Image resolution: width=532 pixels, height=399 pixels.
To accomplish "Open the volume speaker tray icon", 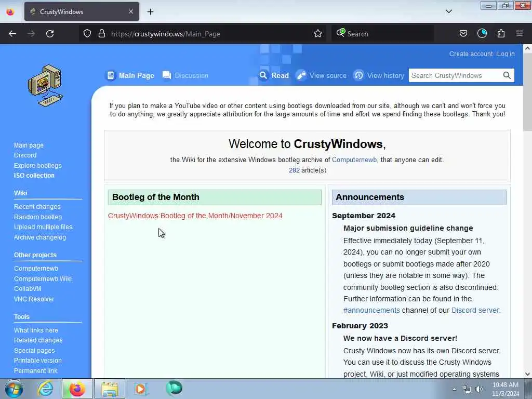I will pos(479,389).
